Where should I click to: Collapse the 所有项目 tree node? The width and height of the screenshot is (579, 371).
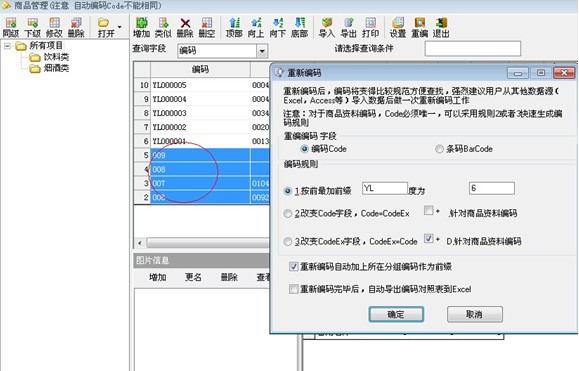(x=7, y=46)
